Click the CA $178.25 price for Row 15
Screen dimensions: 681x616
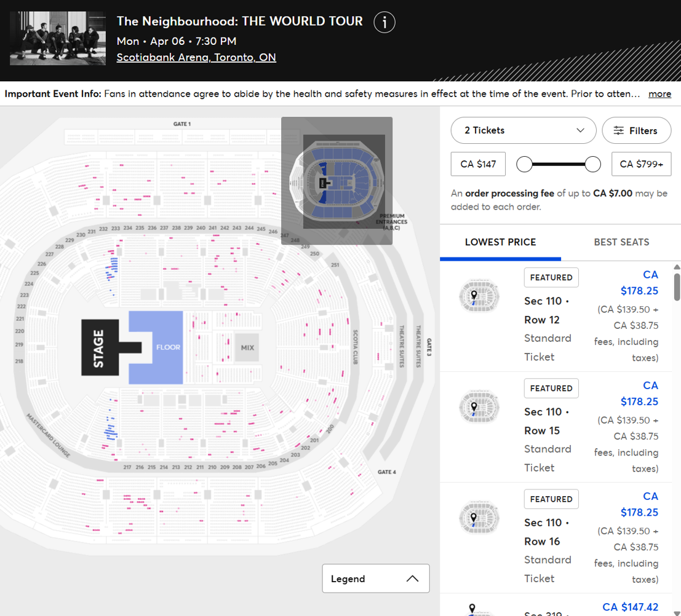(x=639, y=393)
